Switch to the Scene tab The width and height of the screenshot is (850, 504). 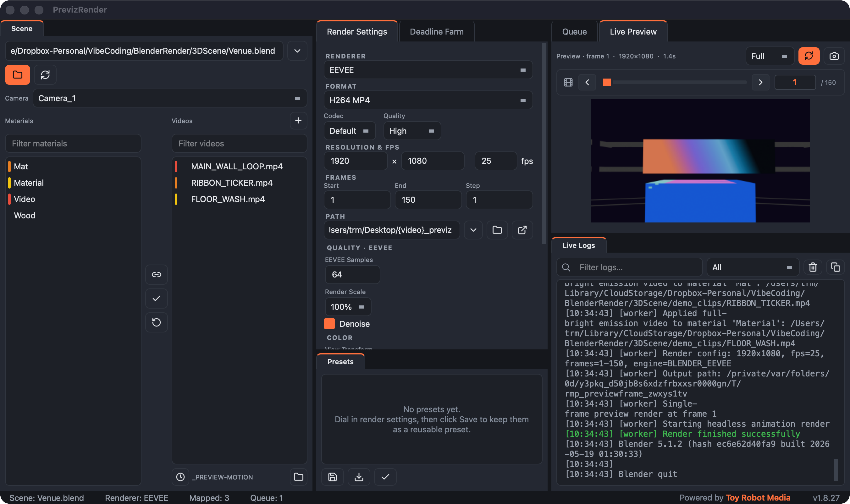(22, 29)
